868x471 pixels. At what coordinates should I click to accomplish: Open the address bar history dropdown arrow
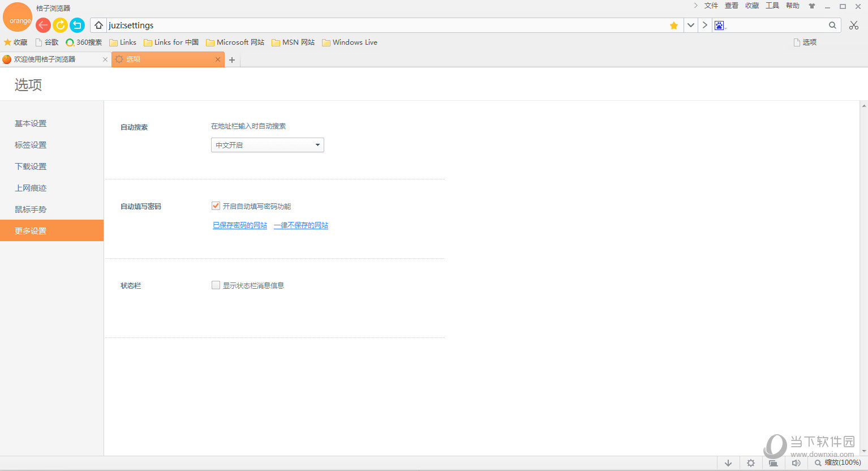691,25
